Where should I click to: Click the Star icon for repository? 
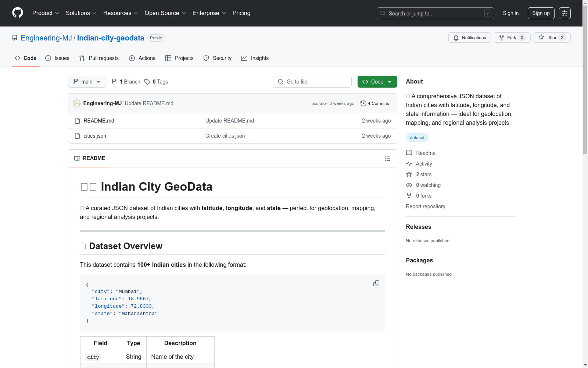click(x=541, y=38)
